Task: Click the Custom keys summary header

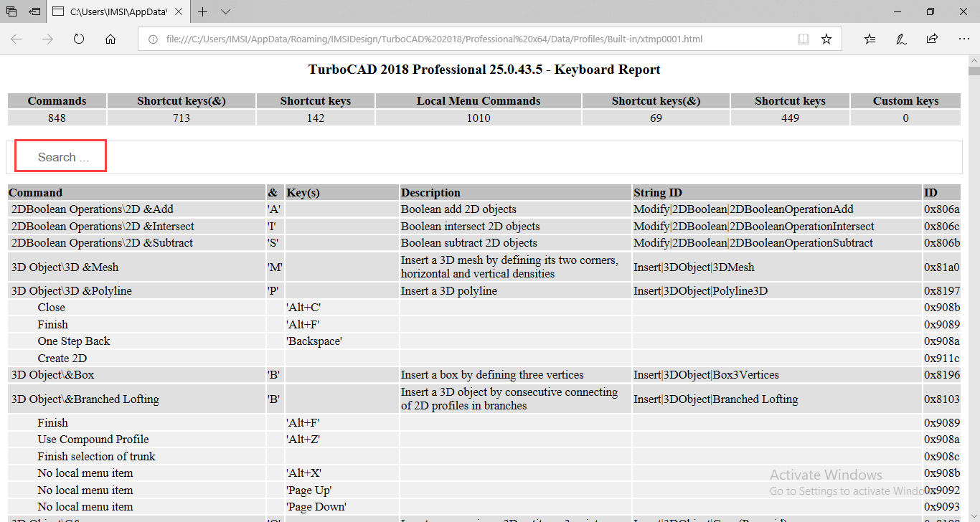Action: tap(905, 101)
